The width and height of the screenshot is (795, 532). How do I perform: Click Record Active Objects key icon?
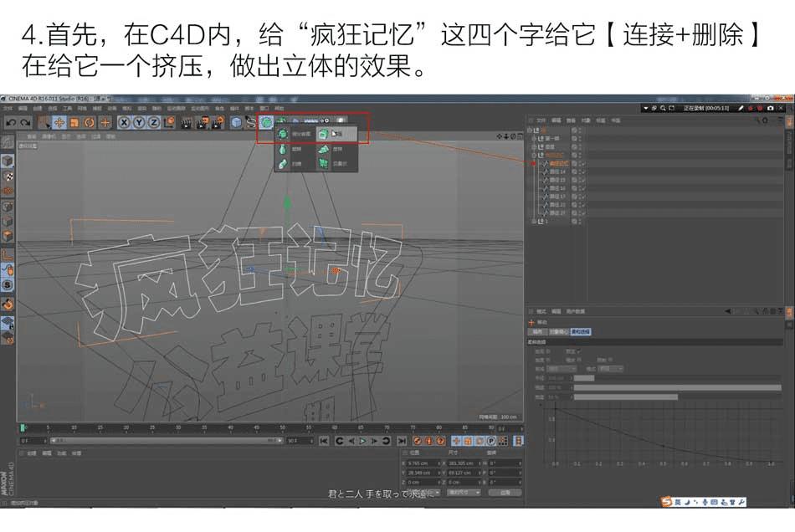point(418,442)
